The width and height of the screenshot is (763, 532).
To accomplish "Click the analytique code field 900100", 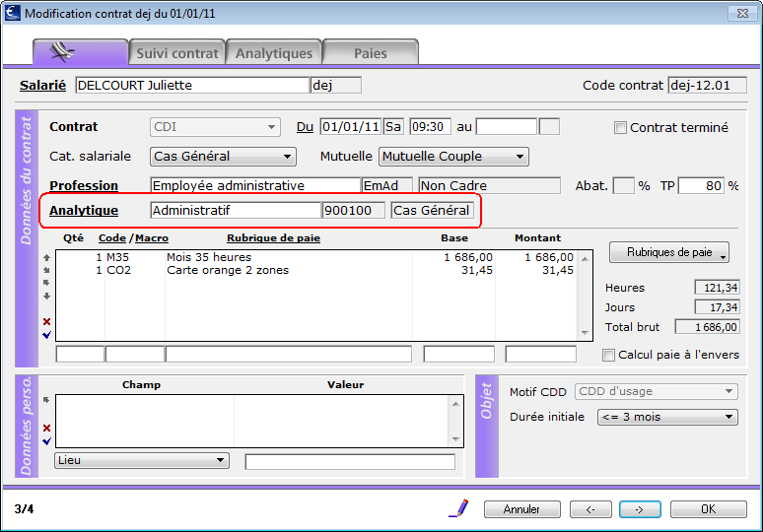I will 354,211.
